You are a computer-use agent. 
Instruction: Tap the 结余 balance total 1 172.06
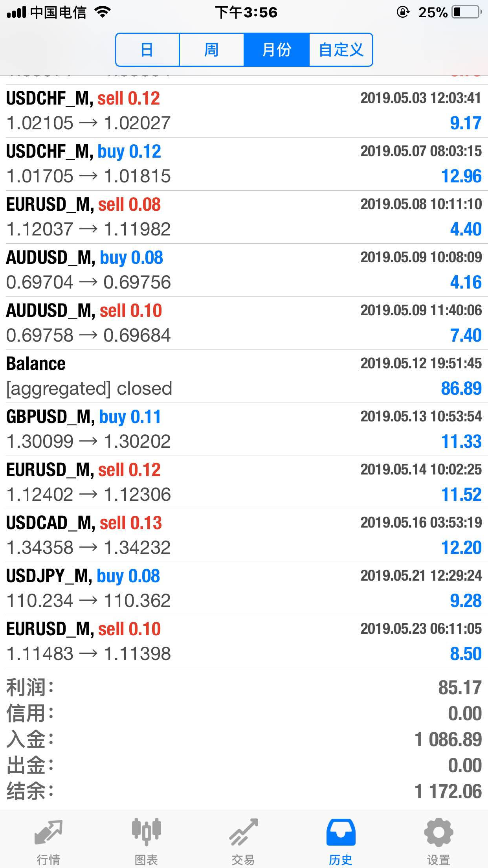[448, 791]
